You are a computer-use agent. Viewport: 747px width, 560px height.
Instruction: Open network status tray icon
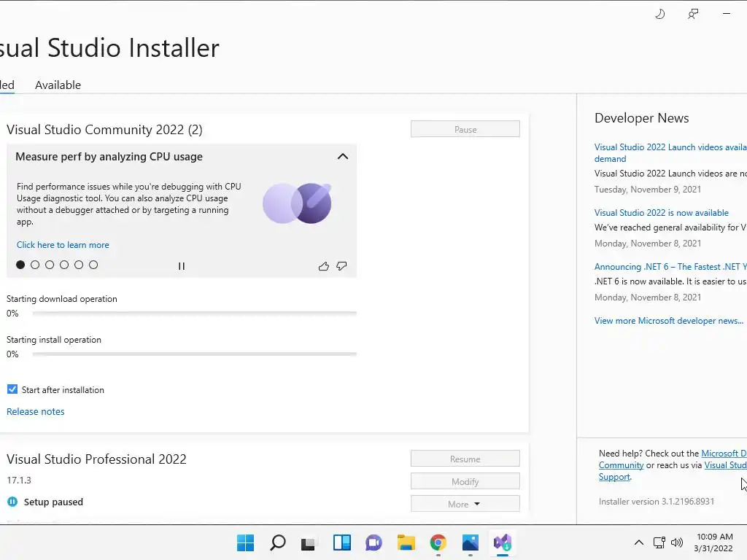coord(659,542)
